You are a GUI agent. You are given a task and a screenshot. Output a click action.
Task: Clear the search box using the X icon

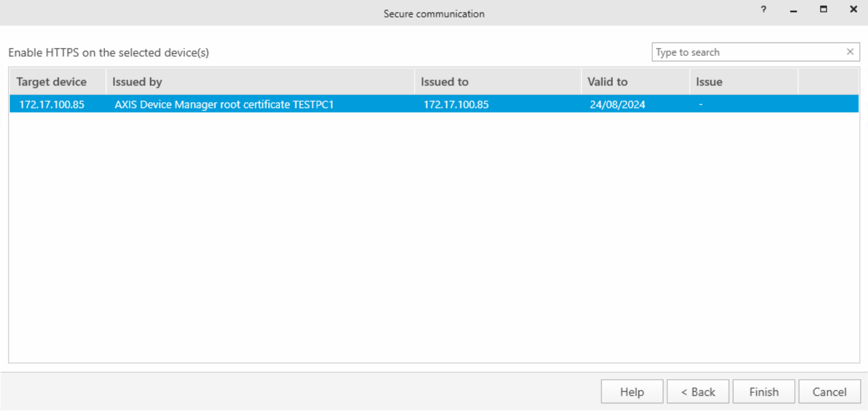(850, 51)
